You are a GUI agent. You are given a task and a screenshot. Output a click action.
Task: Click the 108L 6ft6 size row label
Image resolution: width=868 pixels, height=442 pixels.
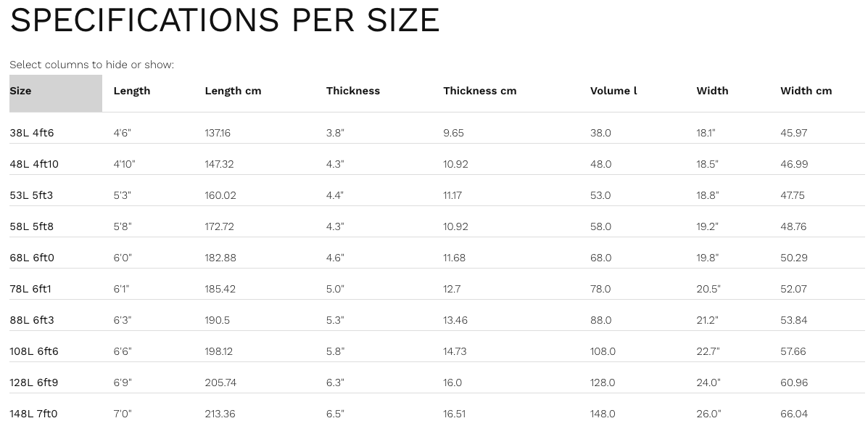(34, 352)
